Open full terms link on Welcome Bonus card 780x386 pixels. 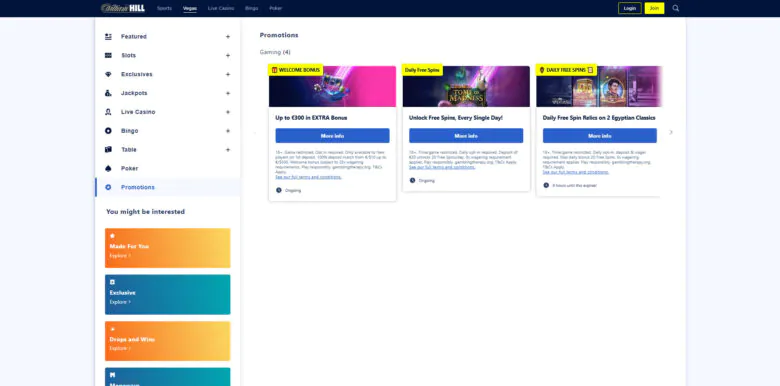click(x=308, y=177)
